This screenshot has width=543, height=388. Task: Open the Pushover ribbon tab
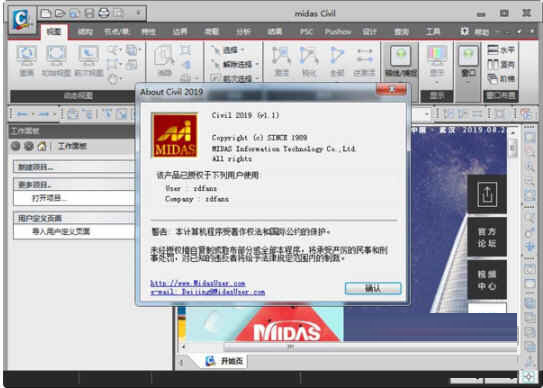point(338,32)
